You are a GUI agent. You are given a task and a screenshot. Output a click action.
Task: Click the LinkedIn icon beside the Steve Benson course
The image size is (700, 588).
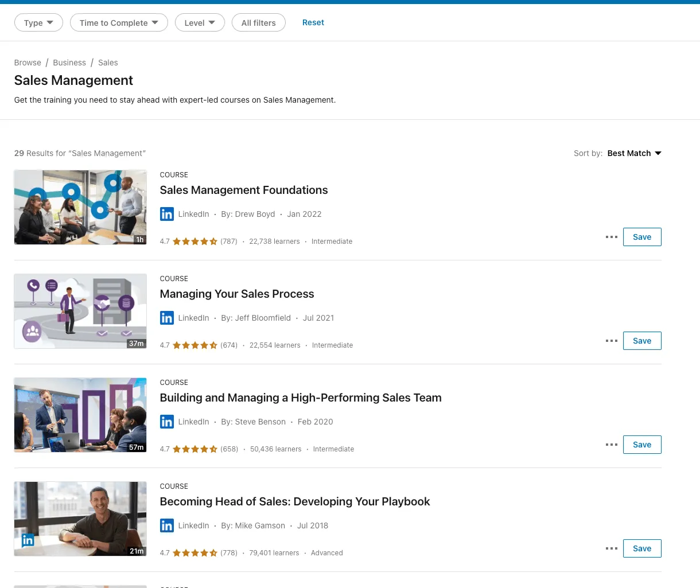point(166,421)
